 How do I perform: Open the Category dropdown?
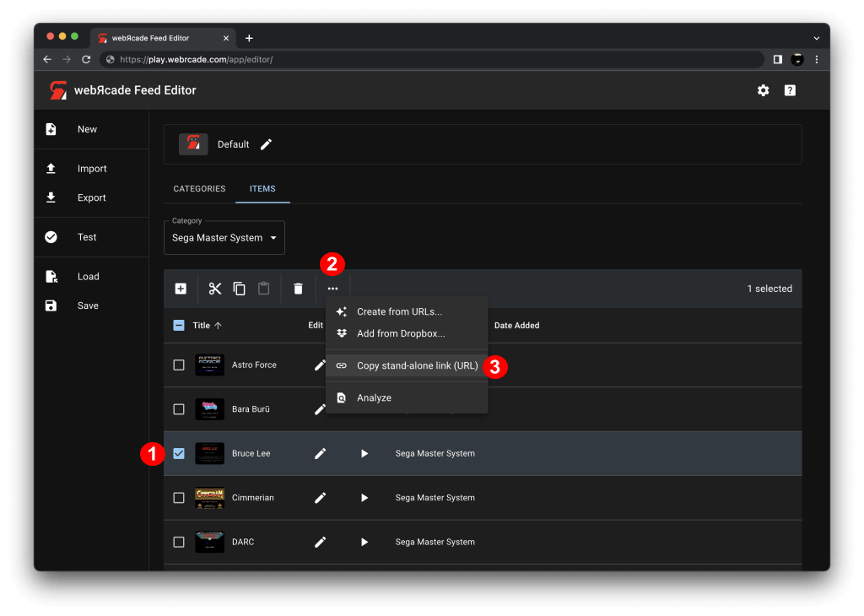click(x=224, y=237)
